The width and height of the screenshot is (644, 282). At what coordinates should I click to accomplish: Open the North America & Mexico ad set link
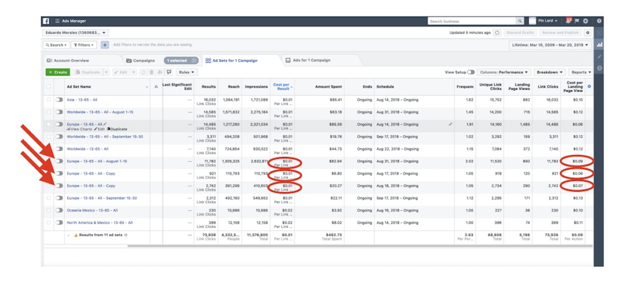click(99, 222)
